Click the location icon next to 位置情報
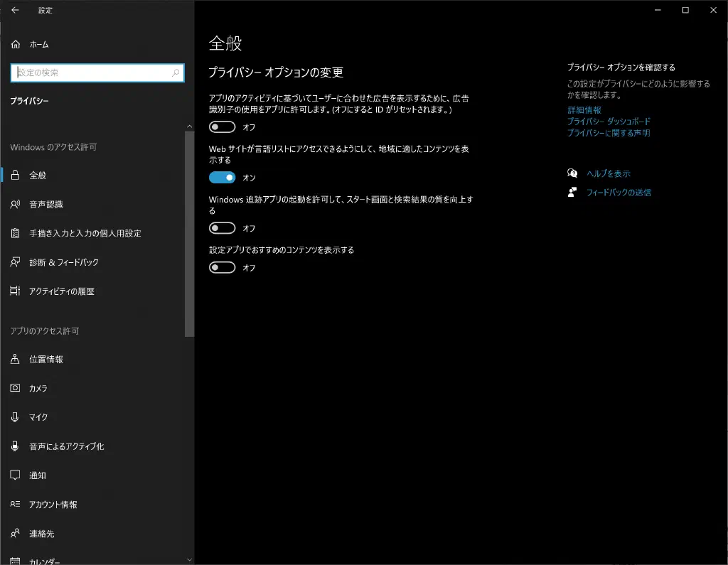The width and height of the screenshot is (728, 565). (x=15, y=359)
